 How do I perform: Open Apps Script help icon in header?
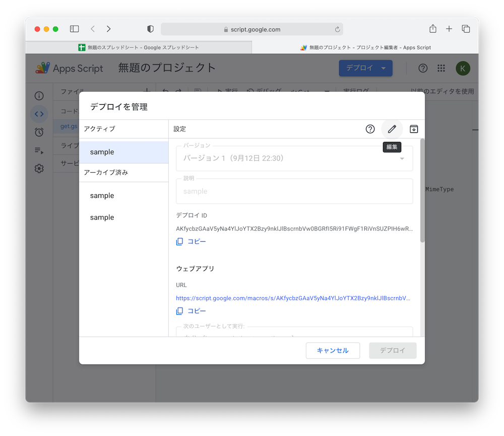point(423,68)
